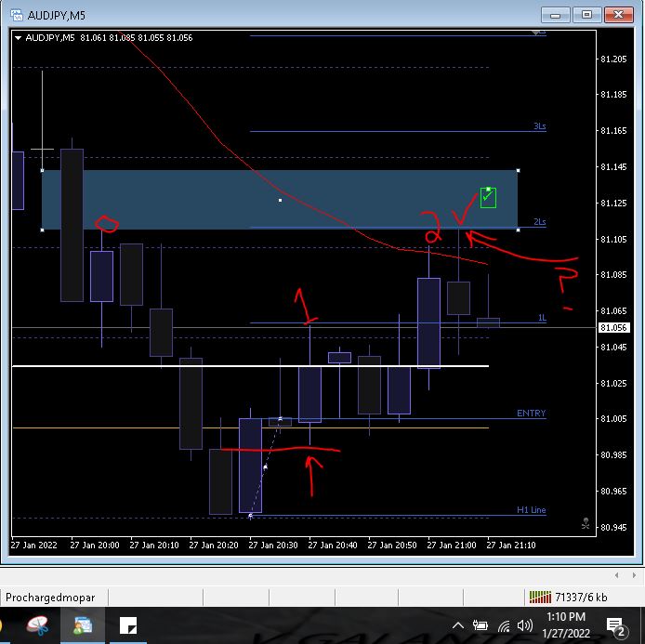Click the green trade checkmark icon

click(488, 197)
